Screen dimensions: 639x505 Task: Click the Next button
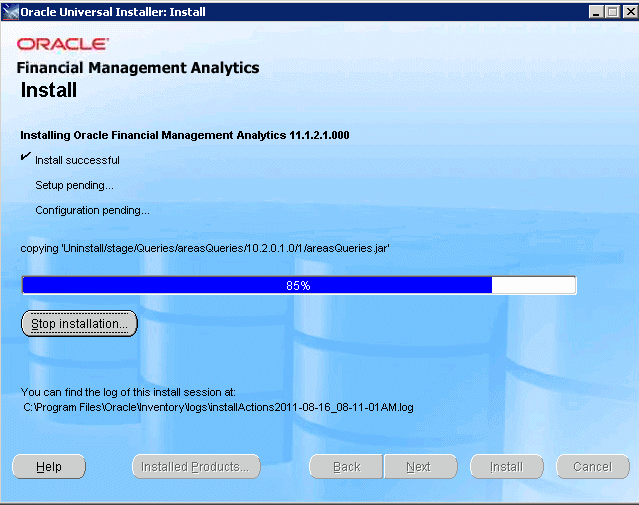point(421,466)
